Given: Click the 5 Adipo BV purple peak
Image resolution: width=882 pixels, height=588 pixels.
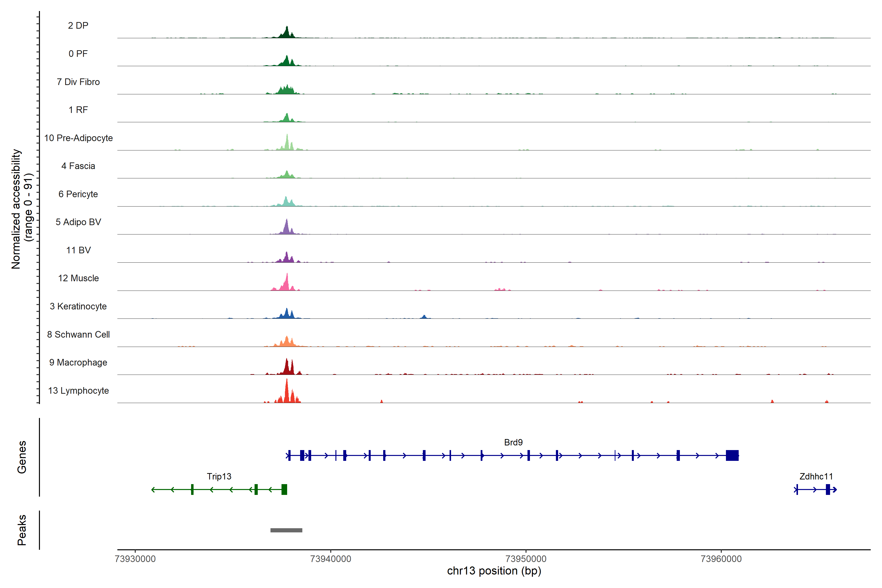Looking at the screenshot, I should (x=287, y=228).
